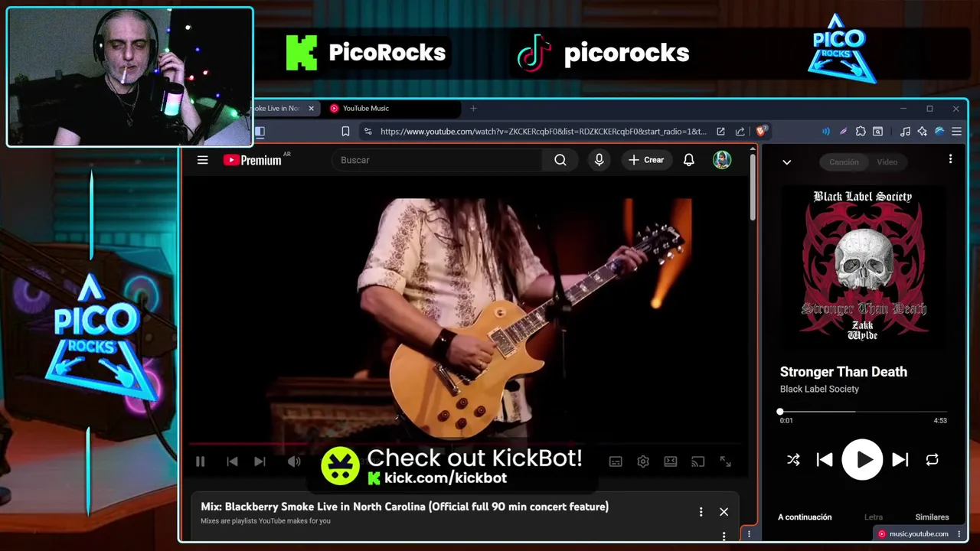Pause the Blackberry Smoke video

pos(201,461)
